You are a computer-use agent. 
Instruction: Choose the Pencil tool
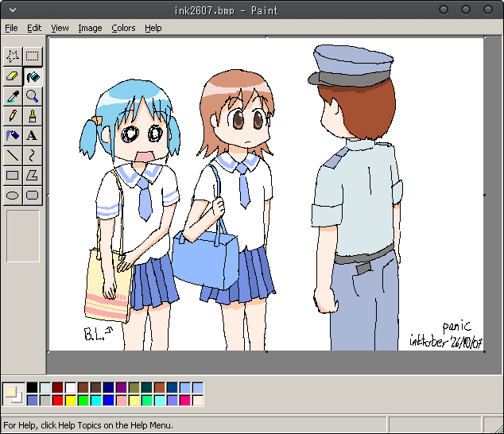[x=13, y=116]
